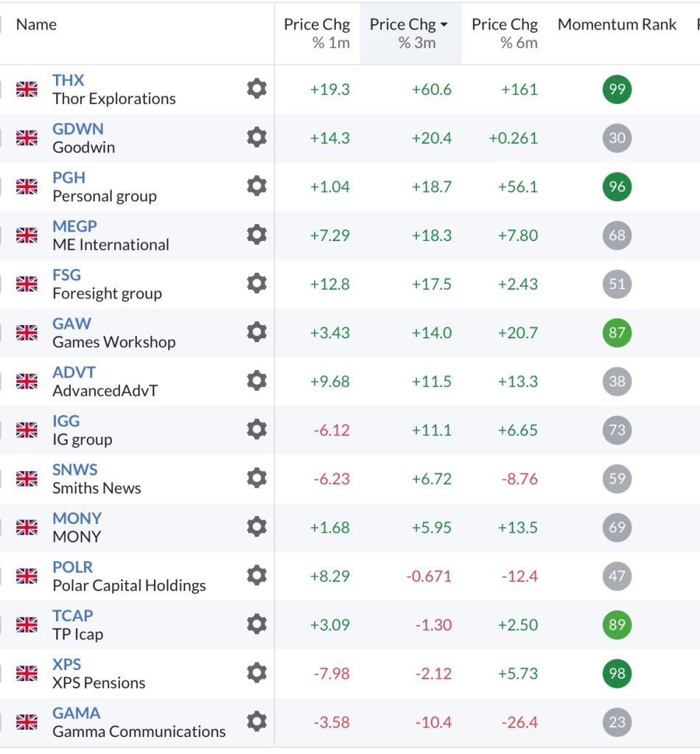Screen dimensions: 700x754
Task: Click the grey 23 momentum rank badge
Action: pyautogui.click(x=617, y=722)
